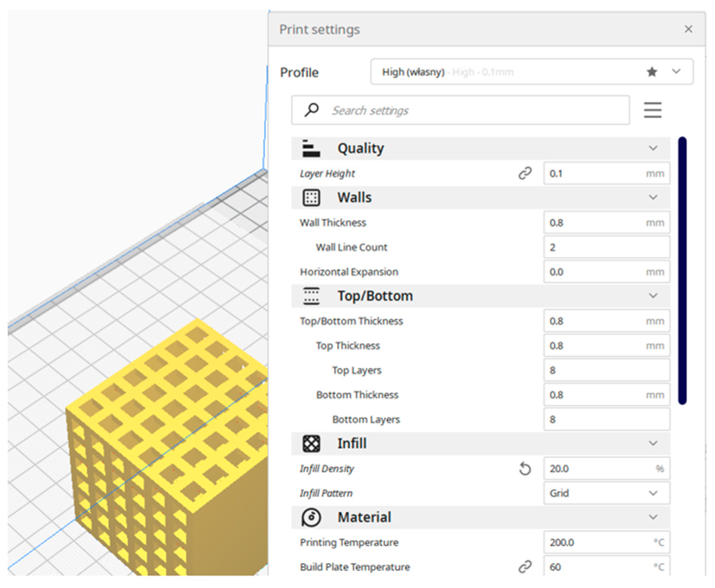
Task: Click the profile favorite star icon
Action: (652, 72)
